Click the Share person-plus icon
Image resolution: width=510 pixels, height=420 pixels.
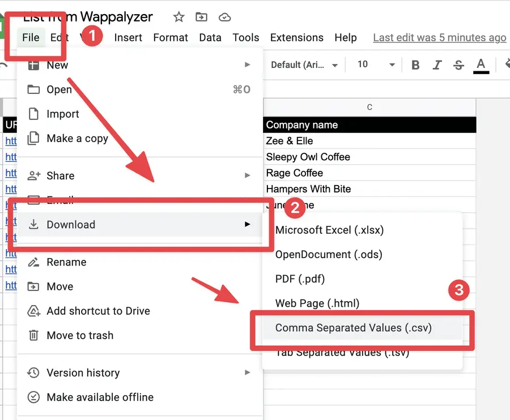tap(34, 175)
